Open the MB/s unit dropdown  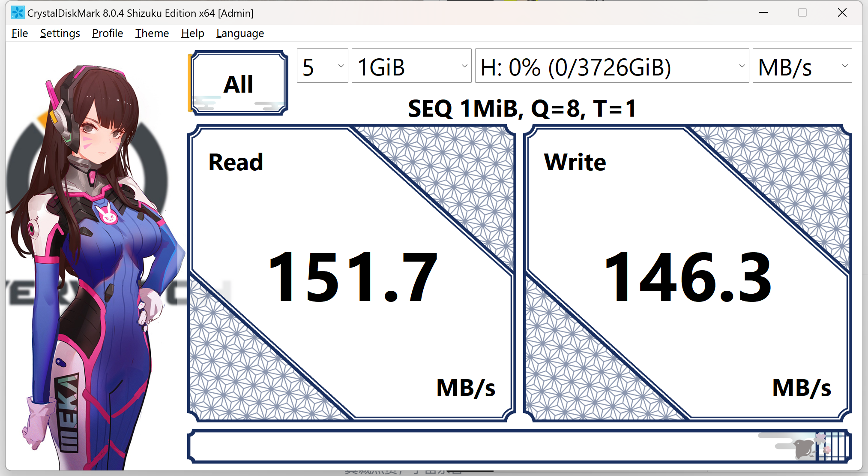coord(802,66)
